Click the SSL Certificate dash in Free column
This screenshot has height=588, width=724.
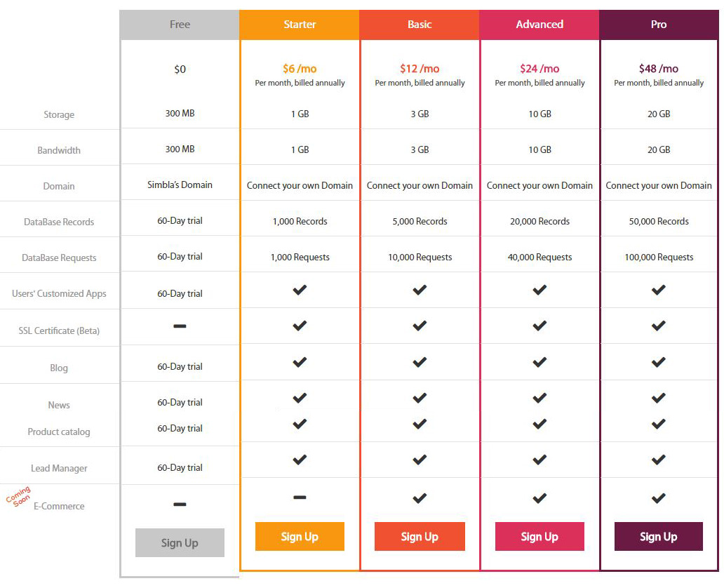180,326
